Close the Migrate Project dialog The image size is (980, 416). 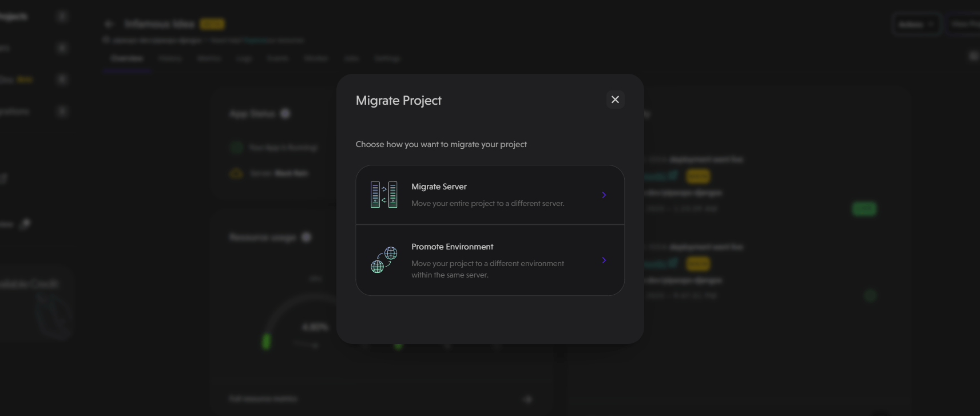615,100
